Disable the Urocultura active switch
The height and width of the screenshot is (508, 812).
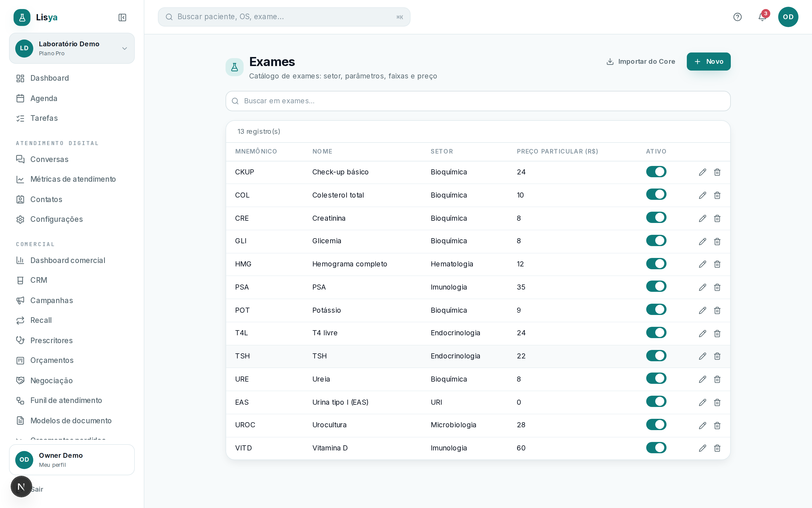(x=656, y=425)
